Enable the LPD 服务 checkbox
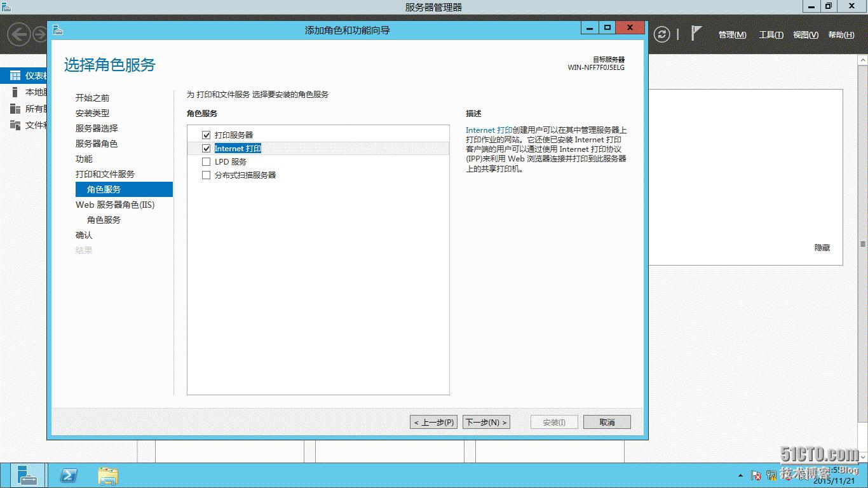The image size is (868, 488). point(206,161)
